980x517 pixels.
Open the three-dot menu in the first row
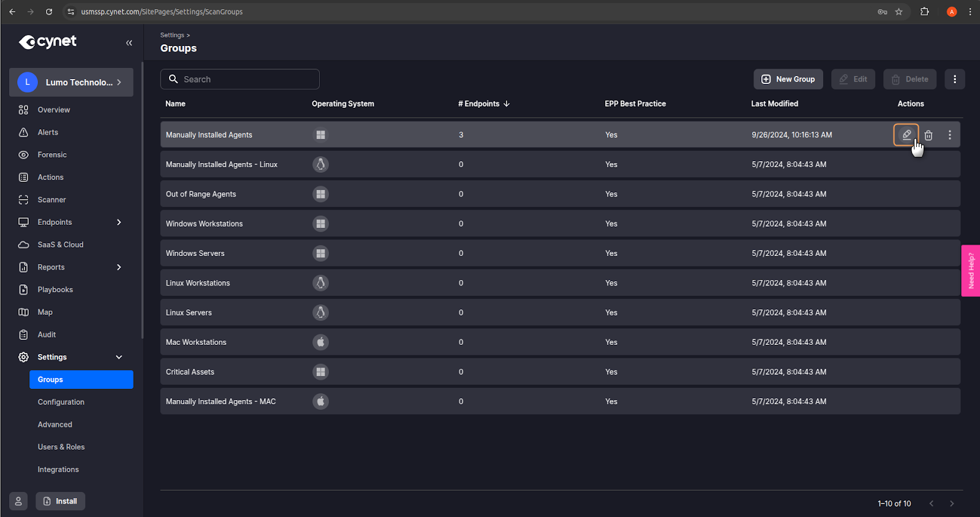point(950,135)
